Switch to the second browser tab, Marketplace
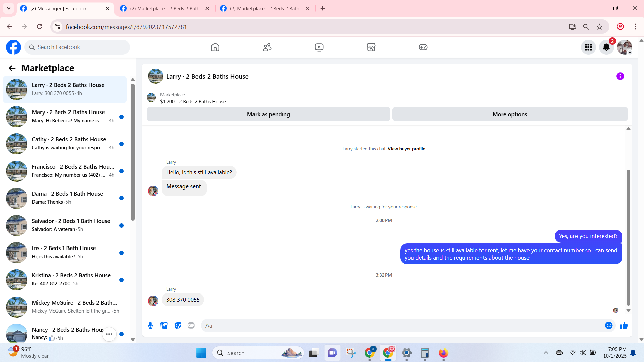 [x=165, y=9]
